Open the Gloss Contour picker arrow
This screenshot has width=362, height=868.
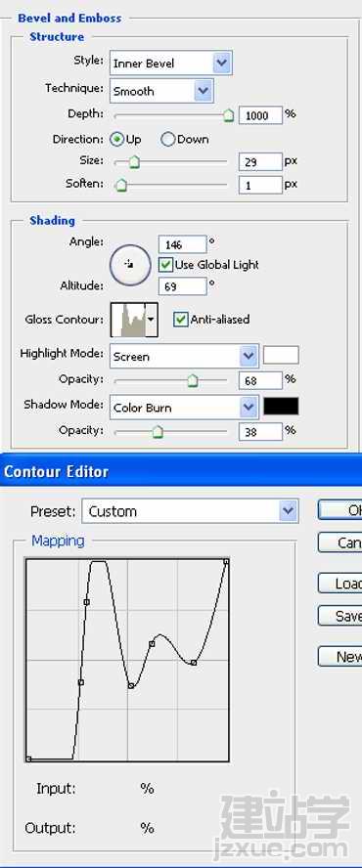coord(152,320)
